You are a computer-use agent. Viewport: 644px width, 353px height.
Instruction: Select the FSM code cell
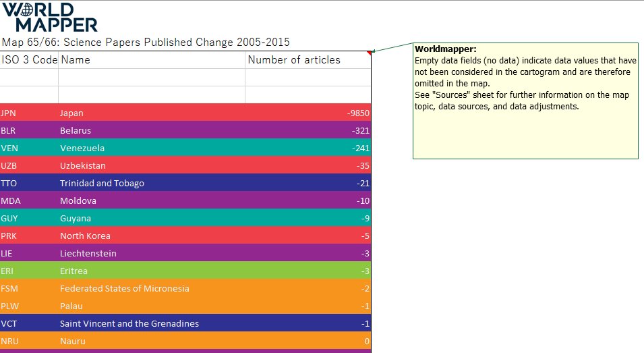coord(29,288)
